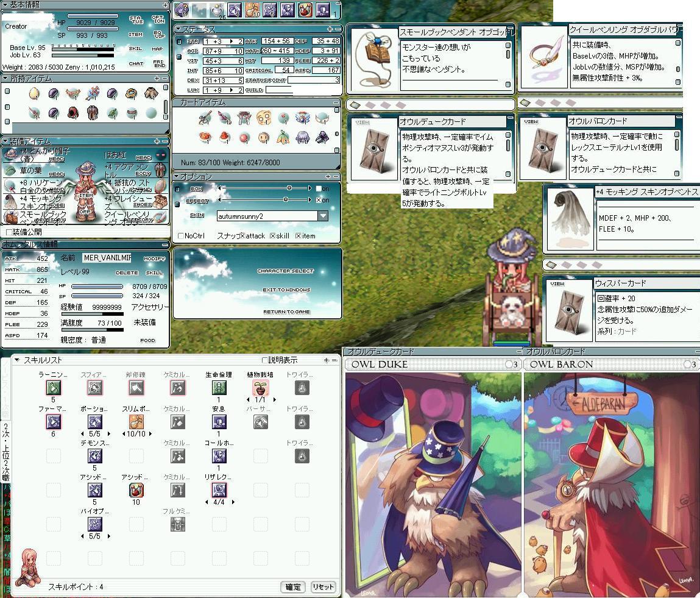Click the homunculus name field MER_VANILMIR
This screenshot has height=598, width=700.
point(107,258)
